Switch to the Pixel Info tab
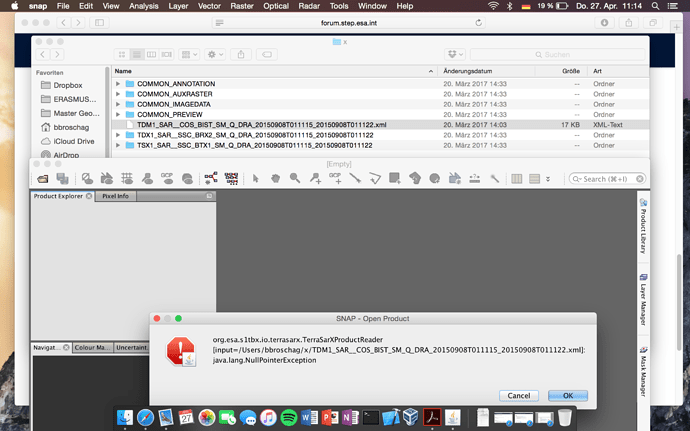Screen dimensions: 690x431 tap(116, 196)
